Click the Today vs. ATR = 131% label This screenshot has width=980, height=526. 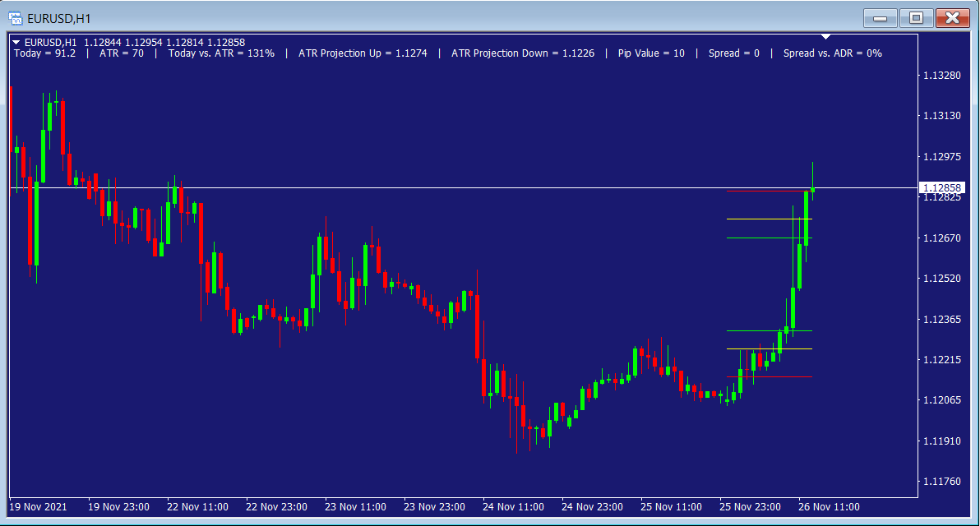tap(220, 53)
